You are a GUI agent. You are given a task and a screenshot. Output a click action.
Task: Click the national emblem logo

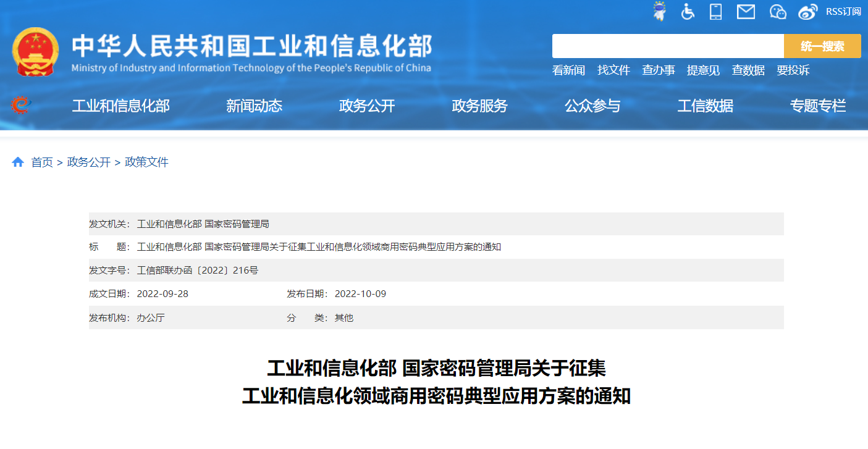[x=36, y=52]
